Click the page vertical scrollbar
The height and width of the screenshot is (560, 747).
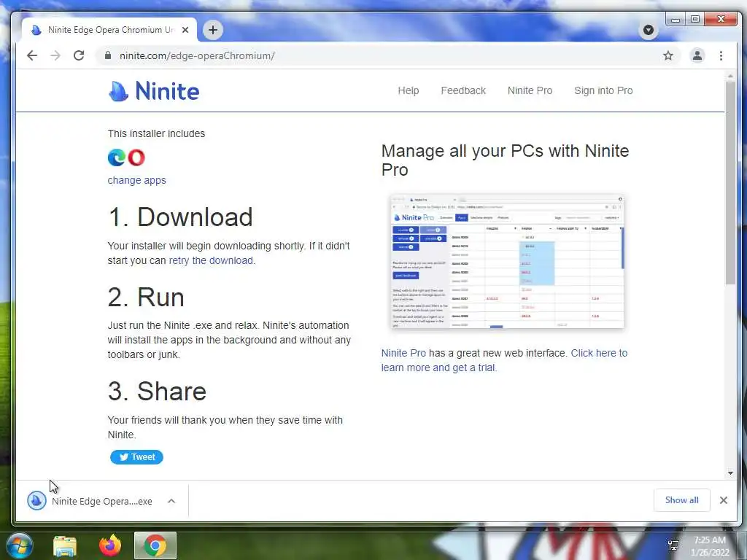(730, 183)
